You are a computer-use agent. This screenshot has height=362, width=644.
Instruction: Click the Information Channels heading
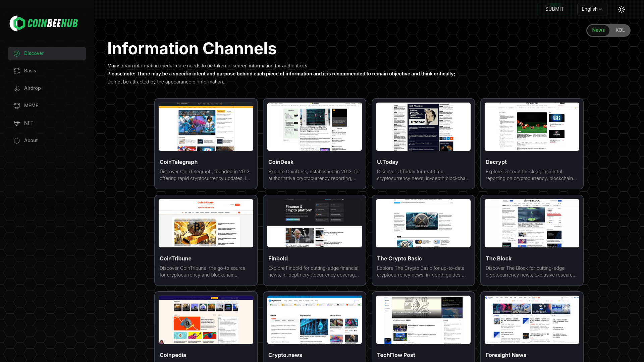coord(192,49)
